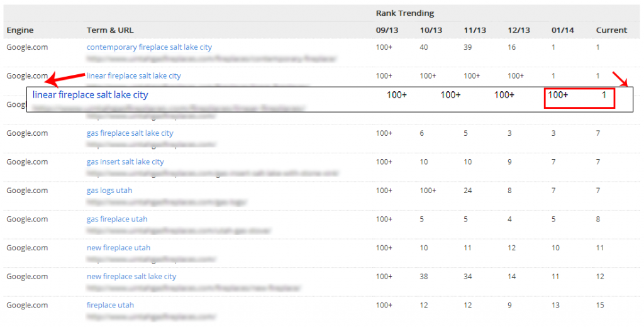Click the Rank Trending heading
The height and width of the screenshot is (327, 644).
tap(405, 13)
